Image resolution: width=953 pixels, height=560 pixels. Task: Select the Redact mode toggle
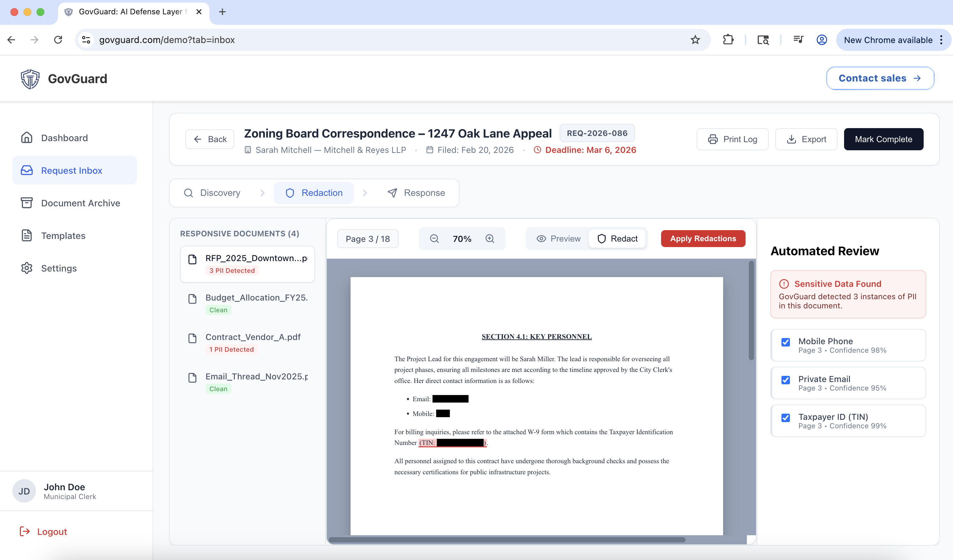[x=617, y=238]
